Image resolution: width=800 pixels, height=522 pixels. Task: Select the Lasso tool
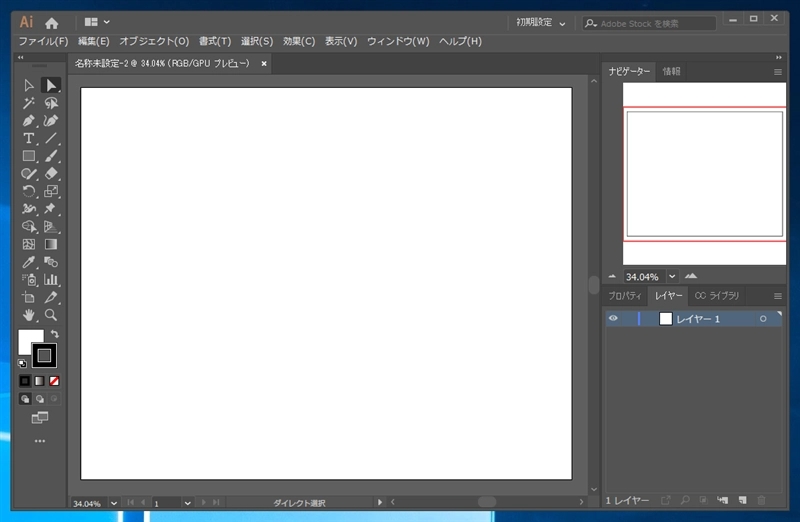click(51, 103)
